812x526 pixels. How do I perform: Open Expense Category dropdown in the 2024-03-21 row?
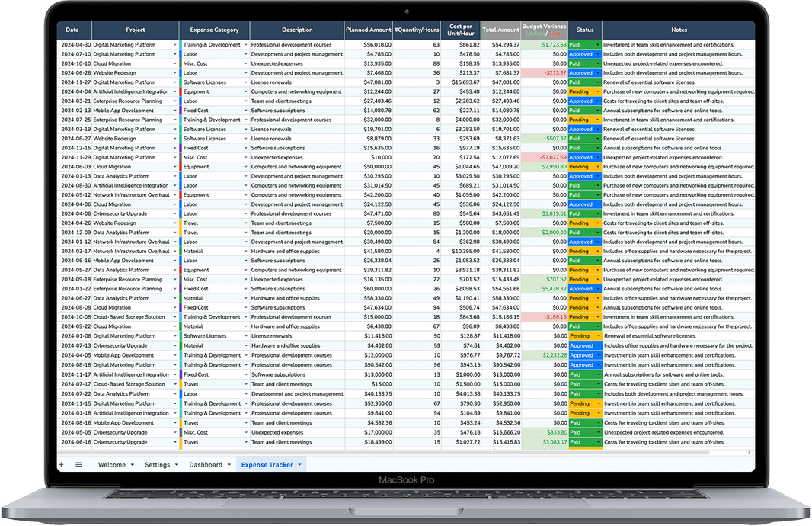[246, 101]
